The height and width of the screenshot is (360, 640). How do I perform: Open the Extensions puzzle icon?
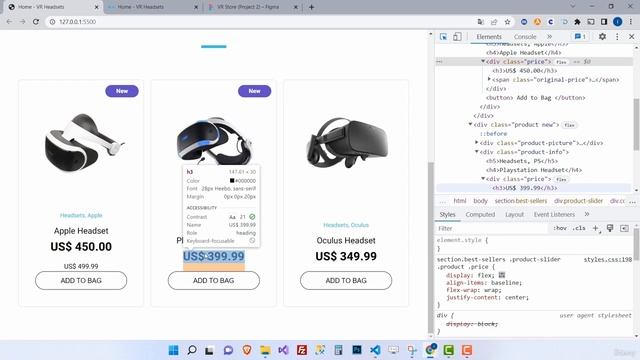[x=577, y=22]
